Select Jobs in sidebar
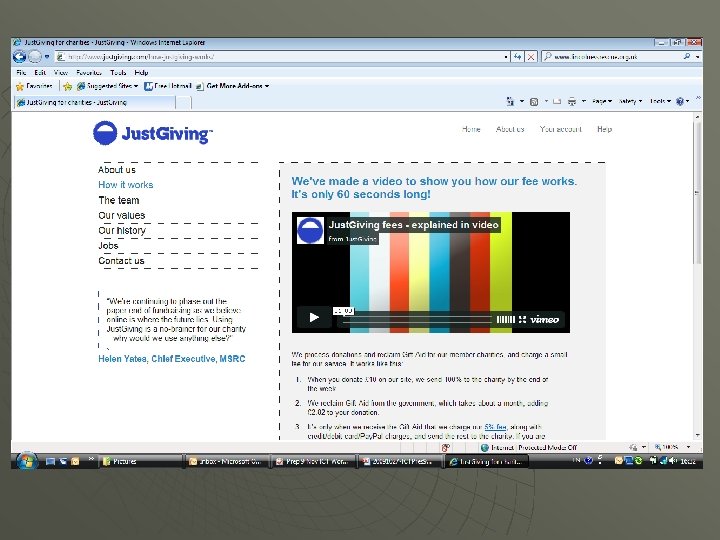This screenshot has width=720, height=540. point(108,246)
